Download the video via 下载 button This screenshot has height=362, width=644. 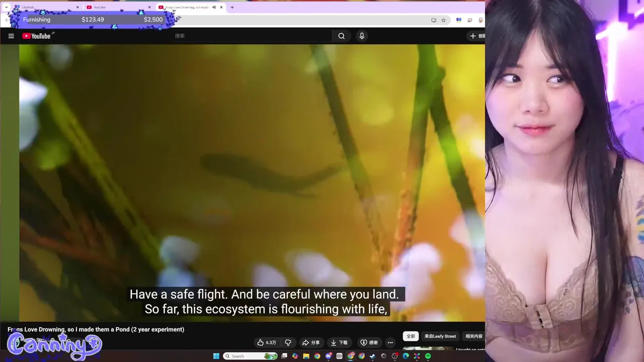339,342
